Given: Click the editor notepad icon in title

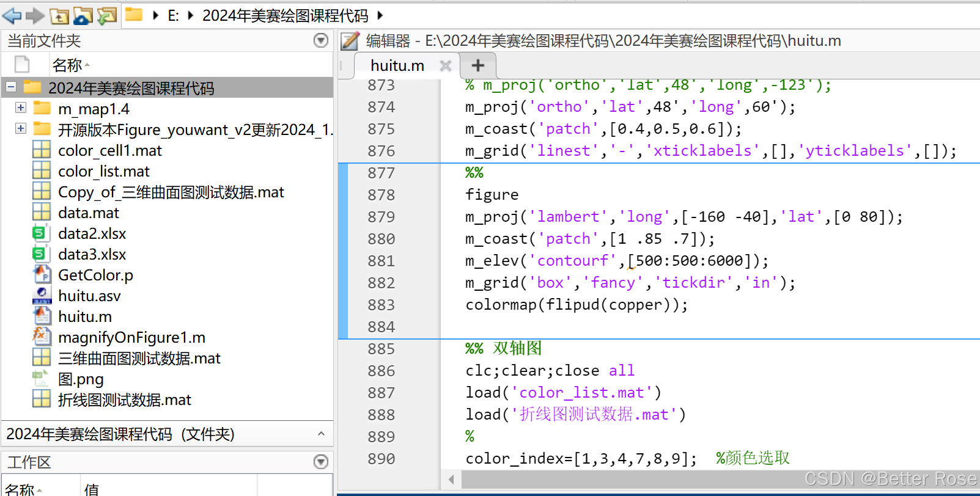Looking at the screenshot, I should click(x=350, y=41).
